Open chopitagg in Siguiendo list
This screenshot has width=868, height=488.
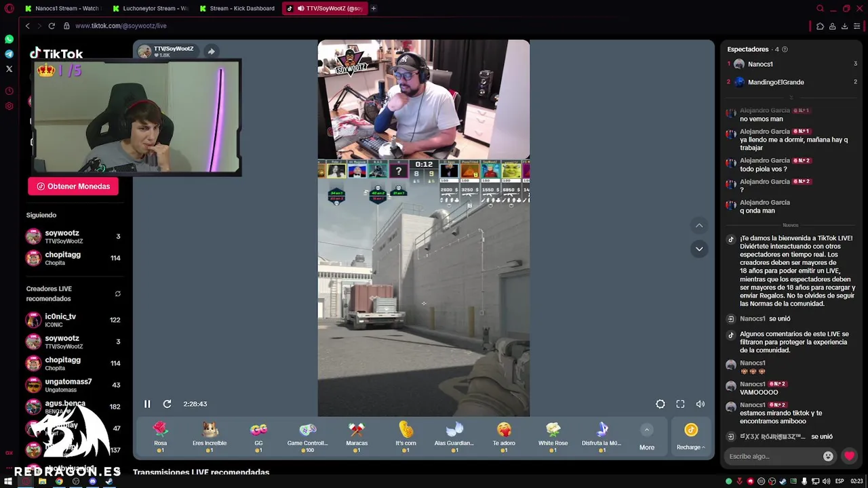click(x=73, y=258)
